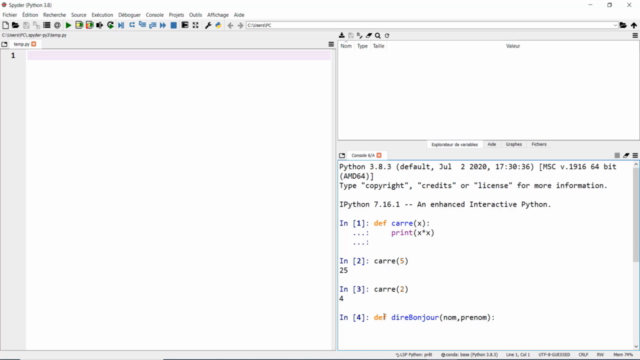The height and width of the screenshot is (360, 640).
Task: Clear console eraser icon
Action: coord(626,156)
